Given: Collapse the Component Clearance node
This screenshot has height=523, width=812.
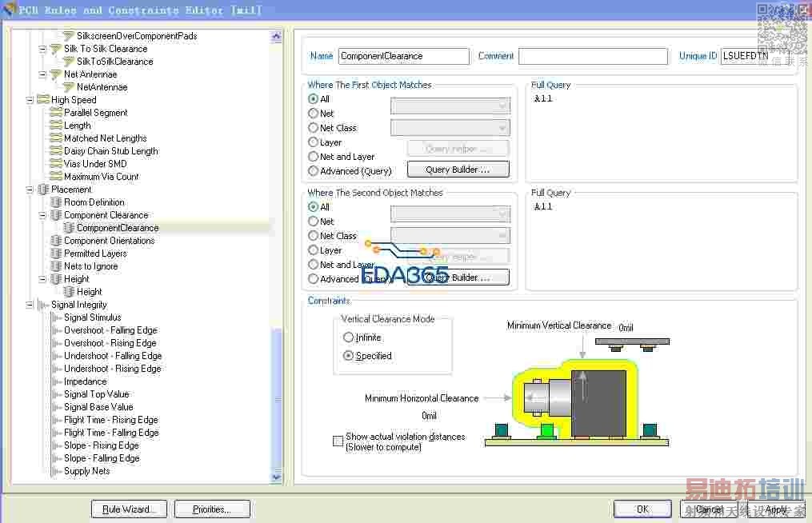Looking at the screenshot, I should 42,215.
